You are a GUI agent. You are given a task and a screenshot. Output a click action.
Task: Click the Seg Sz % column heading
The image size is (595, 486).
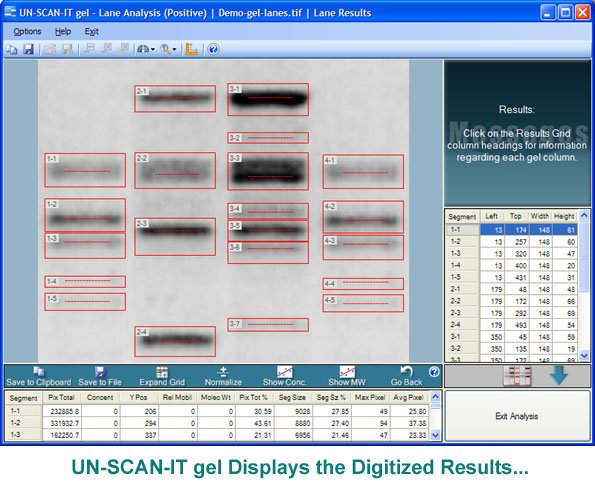pyautogui.click(x=331, y=398)
